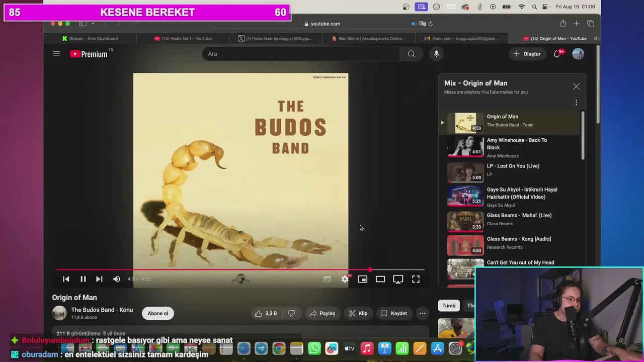Open Control Center in the menu bar
The image size is (644, 362).
(546, 7)
